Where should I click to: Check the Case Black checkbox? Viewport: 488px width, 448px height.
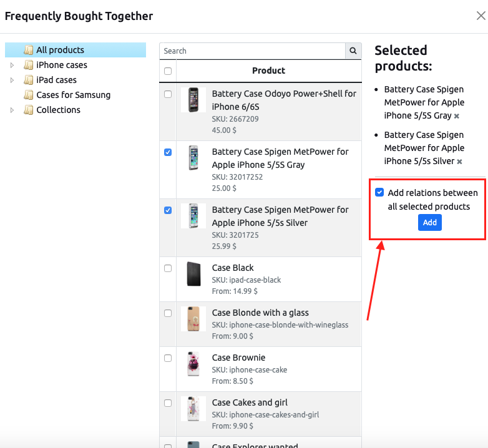point(168,268)
